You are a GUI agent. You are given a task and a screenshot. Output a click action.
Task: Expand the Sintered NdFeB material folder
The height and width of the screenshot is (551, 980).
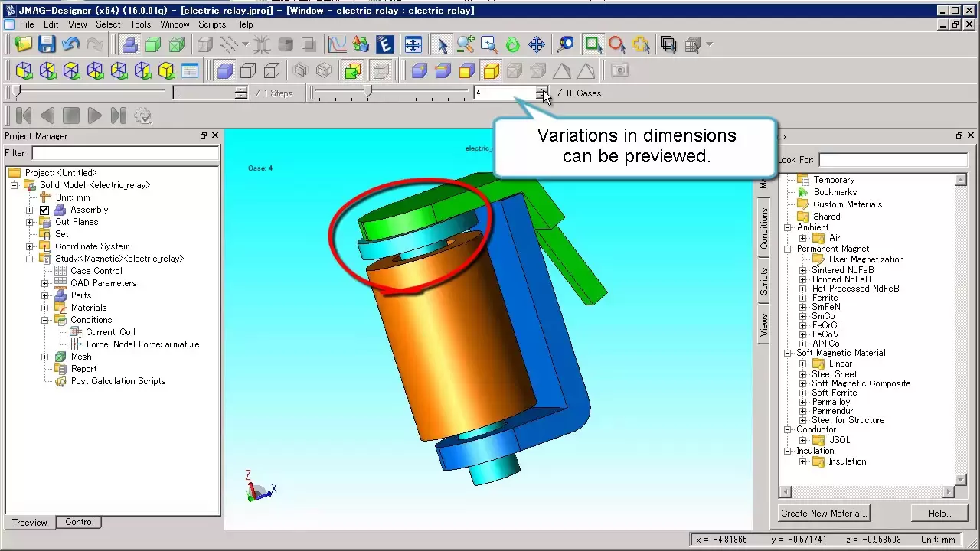[x=802, y=270]
